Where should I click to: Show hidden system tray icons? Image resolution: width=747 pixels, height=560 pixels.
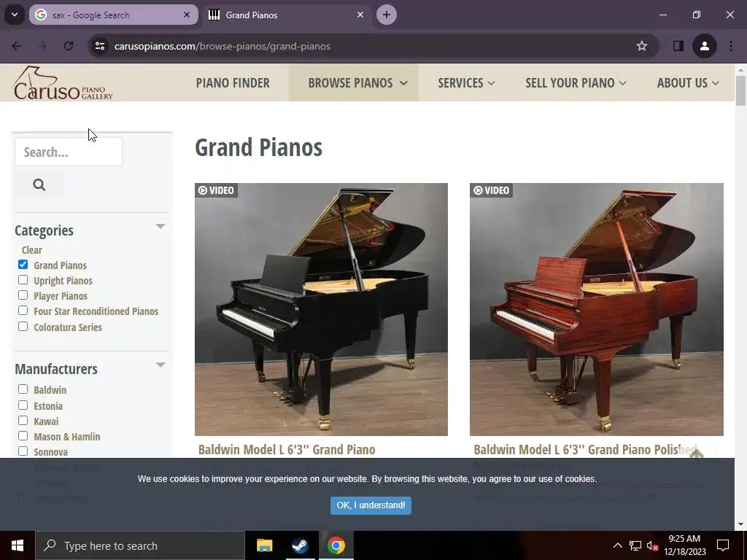click(617, 545)
